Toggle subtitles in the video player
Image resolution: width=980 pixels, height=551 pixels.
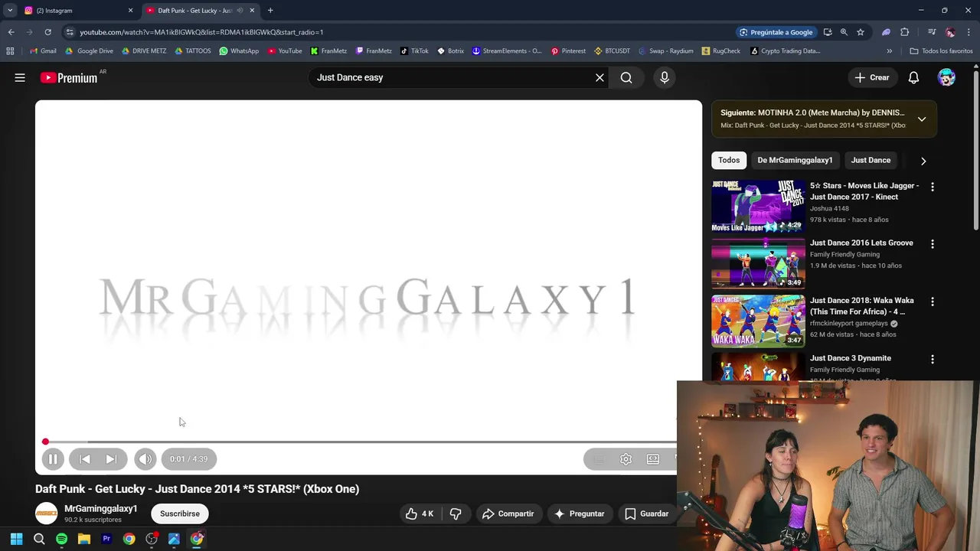coord(599,459)
